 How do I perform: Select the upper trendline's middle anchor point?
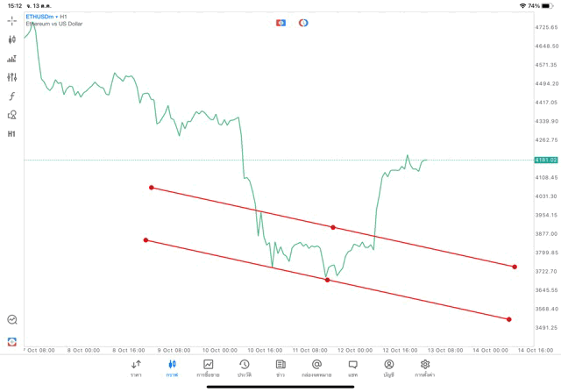click(x=333, y=227)
